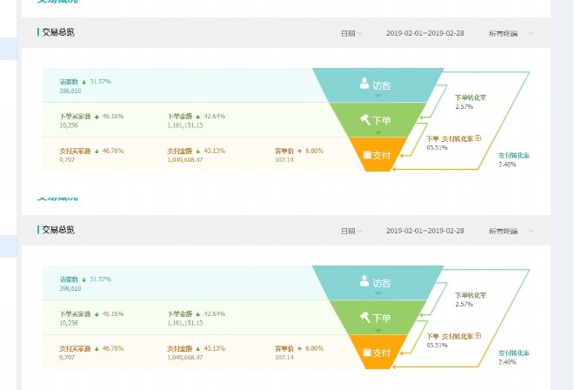Click 支付买家数 label in lower panel

click(75, 348)
